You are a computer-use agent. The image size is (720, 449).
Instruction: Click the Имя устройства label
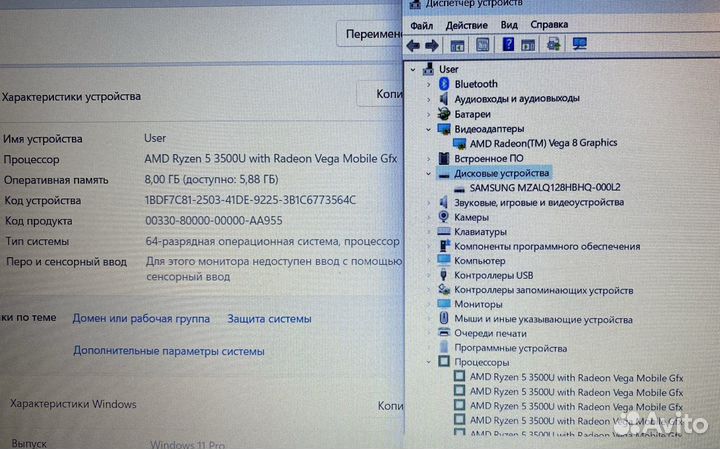(x=43, y=139)
